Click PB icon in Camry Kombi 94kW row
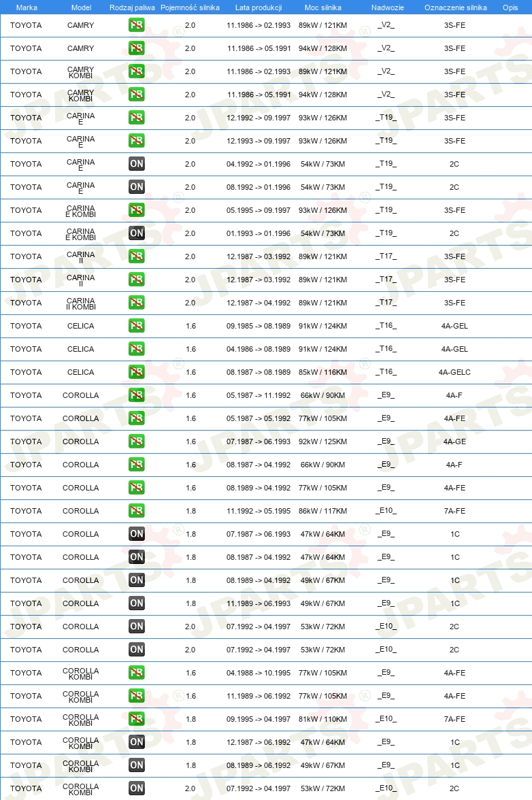 click(x=136, y=95)
